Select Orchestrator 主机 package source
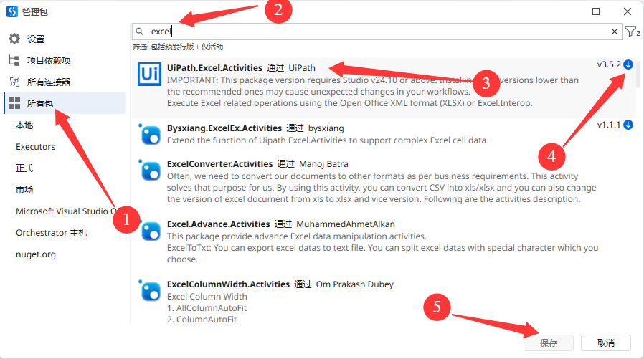 pyautogui.click(x=52, y=233)
